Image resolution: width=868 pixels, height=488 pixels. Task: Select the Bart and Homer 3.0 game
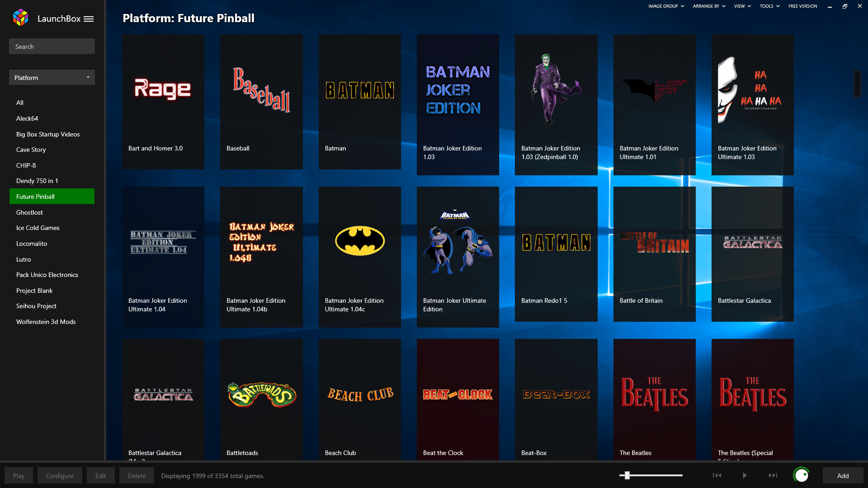[163, 102]
